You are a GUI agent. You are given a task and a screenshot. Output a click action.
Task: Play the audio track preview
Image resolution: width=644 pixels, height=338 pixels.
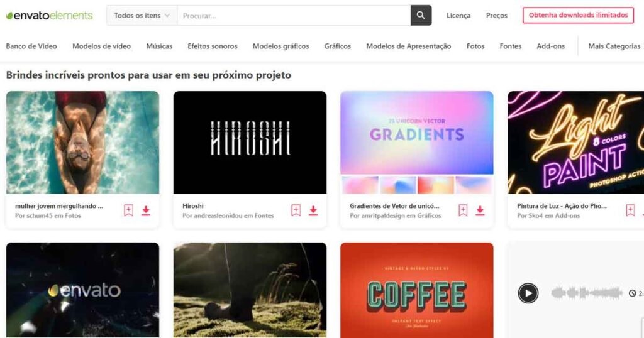coord(528,293)
